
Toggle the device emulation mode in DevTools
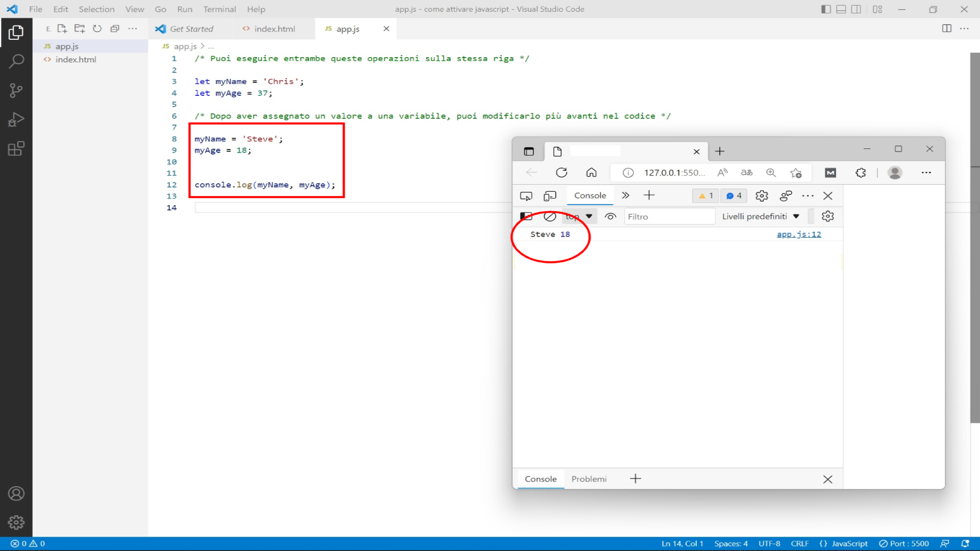550,195
